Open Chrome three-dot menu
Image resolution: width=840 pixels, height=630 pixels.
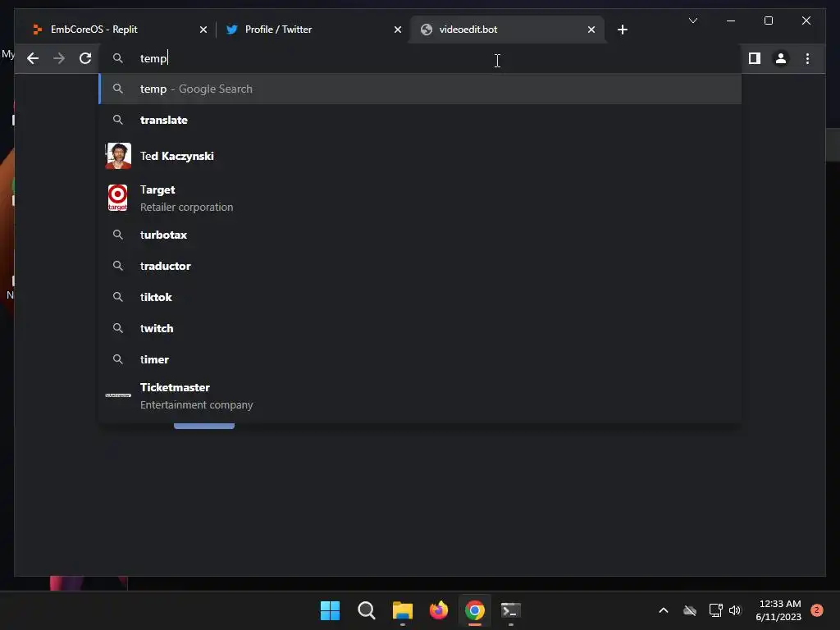tap(807, 58)
